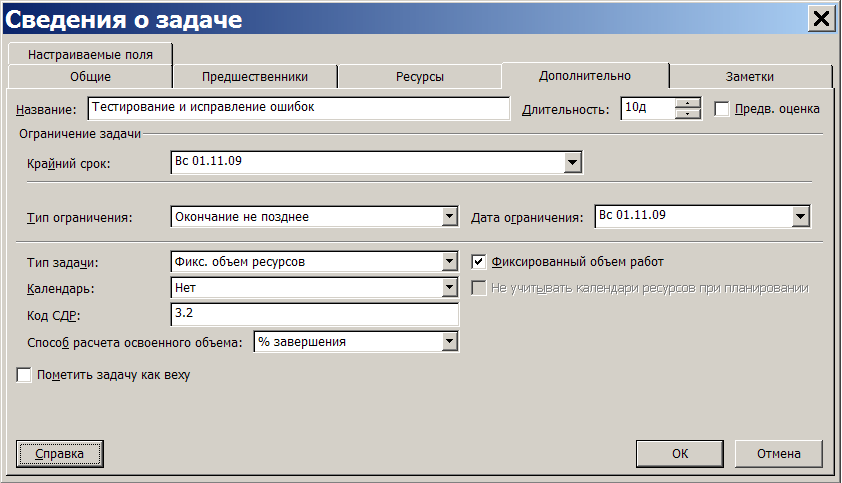
Task: Confirm with the ОК button
Action: click(680, 454)
